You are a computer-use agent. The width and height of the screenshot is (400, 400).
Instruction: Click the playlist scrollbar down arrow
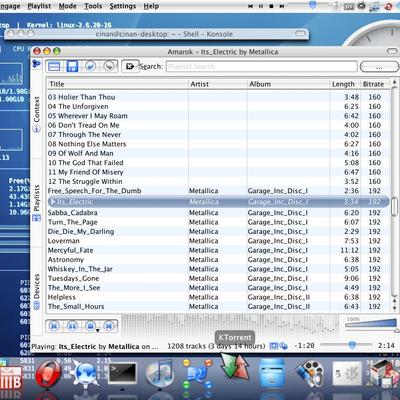click(x=395, y=308)
